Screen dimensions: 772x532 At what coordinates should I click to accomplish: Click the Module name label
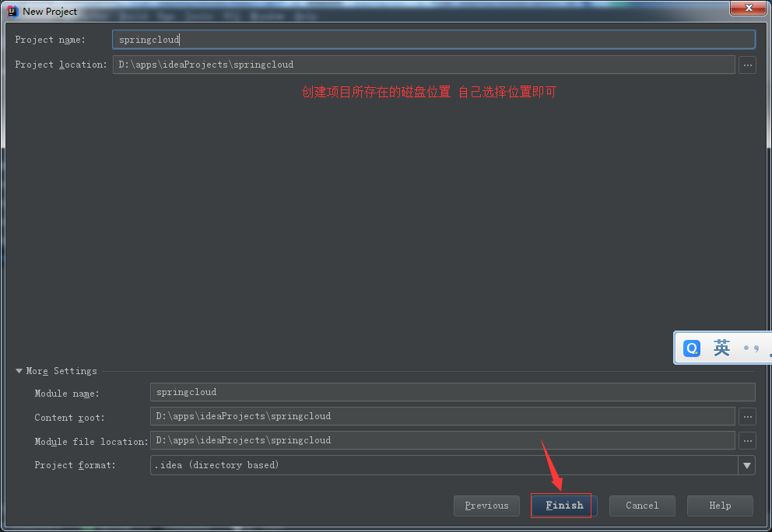pyautogui.click(x=66, y=394)
